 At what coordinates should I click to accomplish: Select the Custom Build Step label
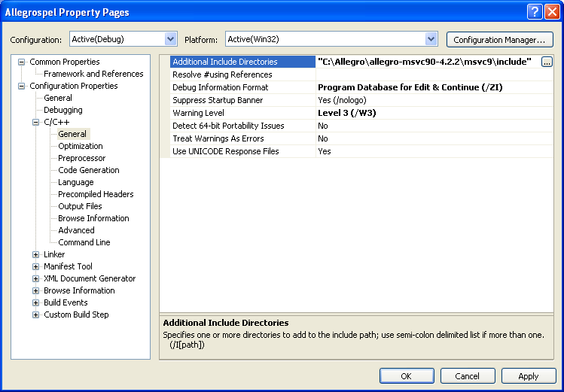[x=76, y=315]
